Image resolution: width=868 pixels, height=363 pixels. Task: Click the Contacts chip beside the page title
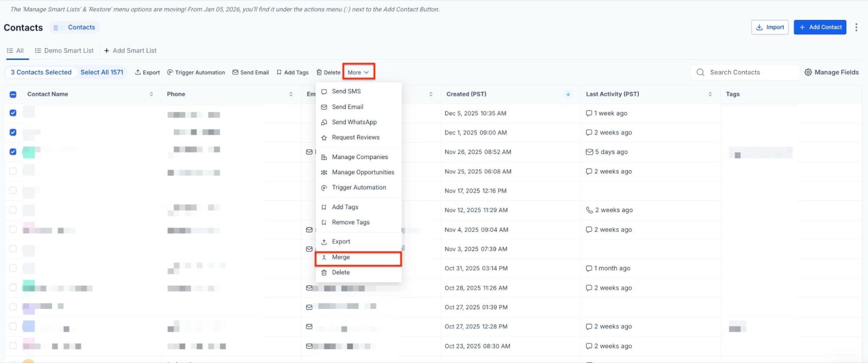coord(74,27)
